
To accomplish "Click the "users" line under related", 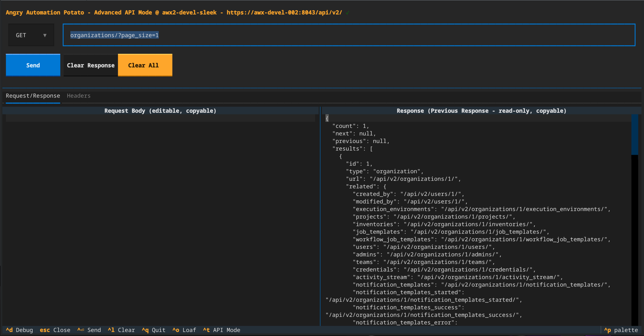I will point(423,247).
